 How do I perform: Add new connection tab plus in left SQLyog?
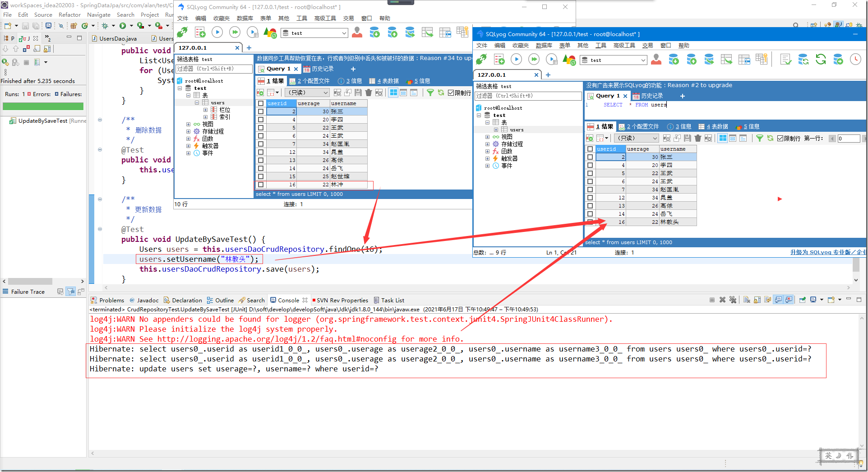click(x=249, y=47)
